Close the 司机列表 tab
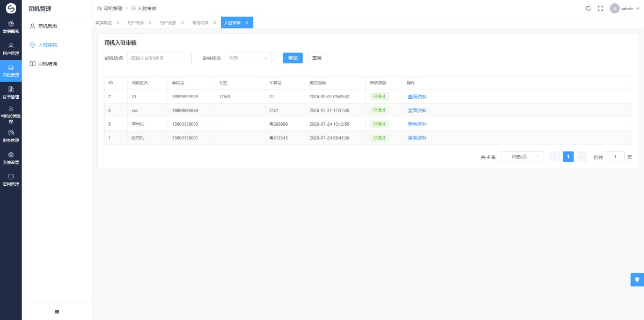The height and width of the screenshot is (320, 644). (215, 23)
